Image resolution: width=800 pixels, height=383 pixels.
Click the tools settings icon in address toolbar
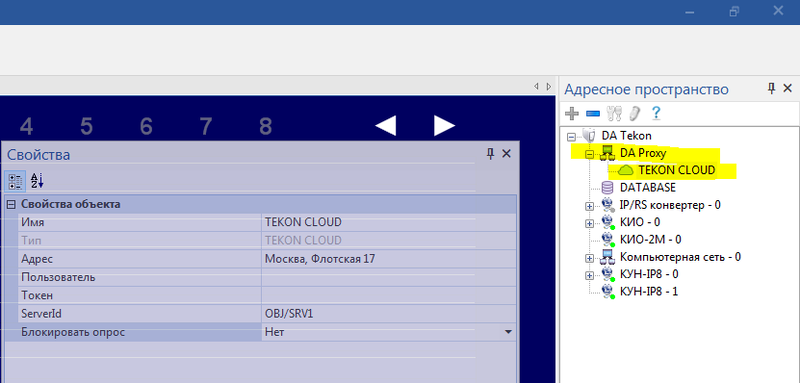[613, 113]
